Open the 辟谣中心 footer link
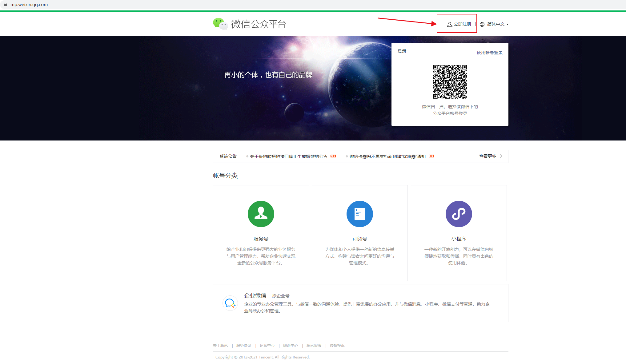Image resolution: width=626 pixels, height=364 pixels. 291,346
